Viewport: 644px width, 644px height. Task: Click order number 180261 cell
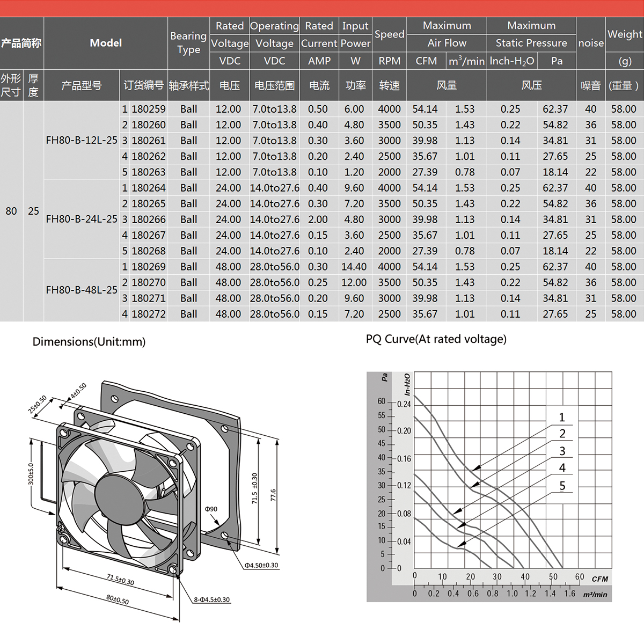point(149,141)
